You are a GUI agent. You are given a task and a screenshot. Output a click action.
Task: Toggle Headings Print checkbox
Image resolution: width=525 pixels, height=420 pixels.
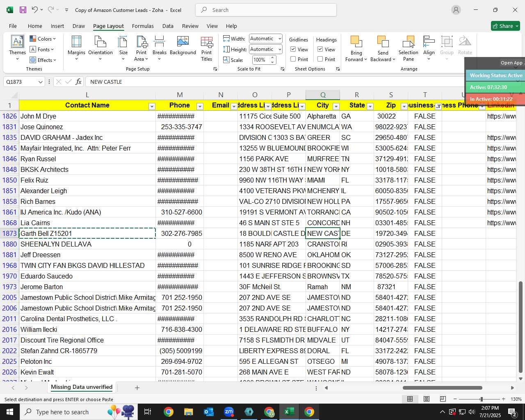tap(320, 59)
